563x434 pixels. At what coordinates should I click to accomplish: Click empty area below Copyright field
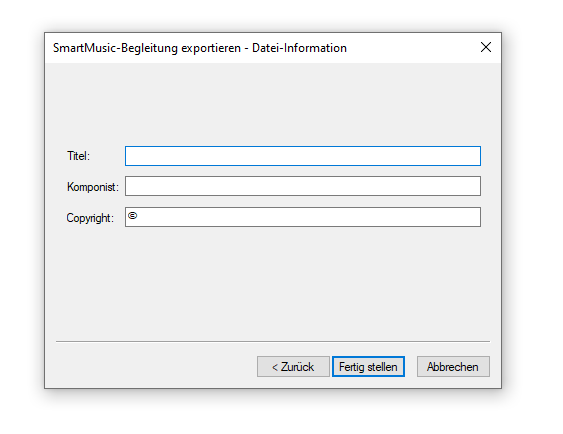click(x=273, y=284)
